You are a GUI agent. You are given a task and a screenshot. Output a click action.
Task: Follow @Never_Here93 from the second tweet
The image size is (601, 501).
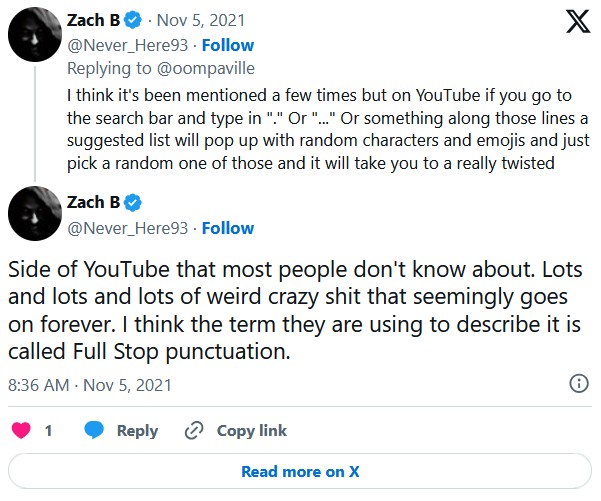[227, 228]
